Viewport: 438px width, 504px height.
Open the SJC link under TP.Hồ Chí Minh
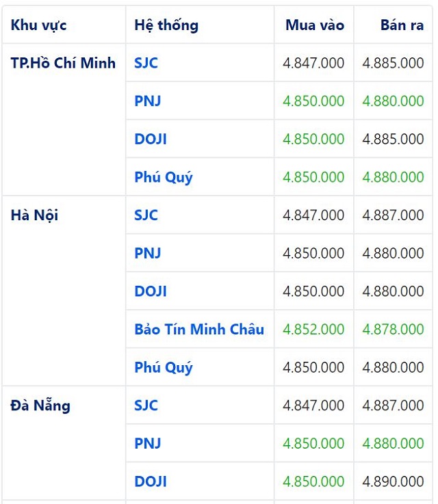[x=146, y=63]
